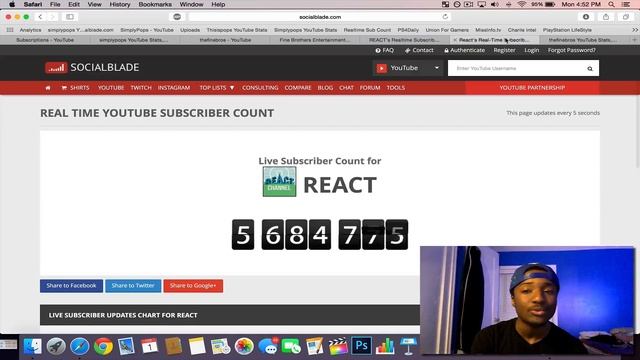Viewport: 640px width, 360px height.
Task: Click the volume icon in the menu bar
Action: tap(495, 4)
